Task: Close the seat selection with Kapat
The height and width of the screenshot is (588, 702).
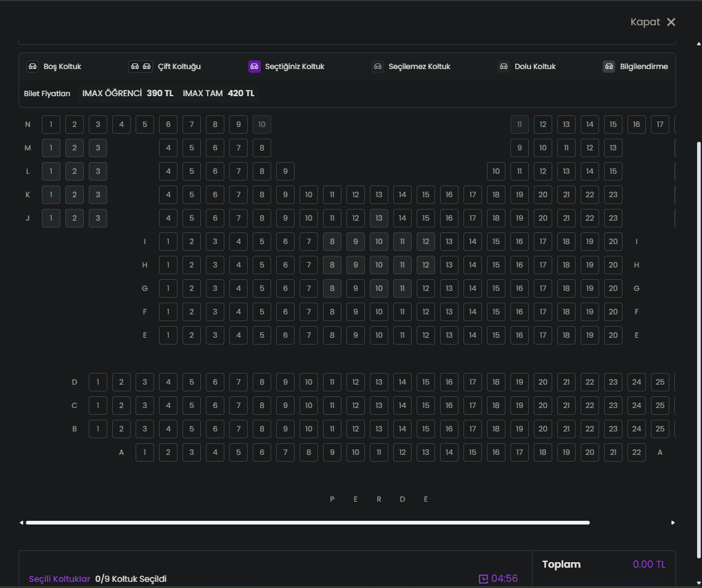Action: coord(653,22)
